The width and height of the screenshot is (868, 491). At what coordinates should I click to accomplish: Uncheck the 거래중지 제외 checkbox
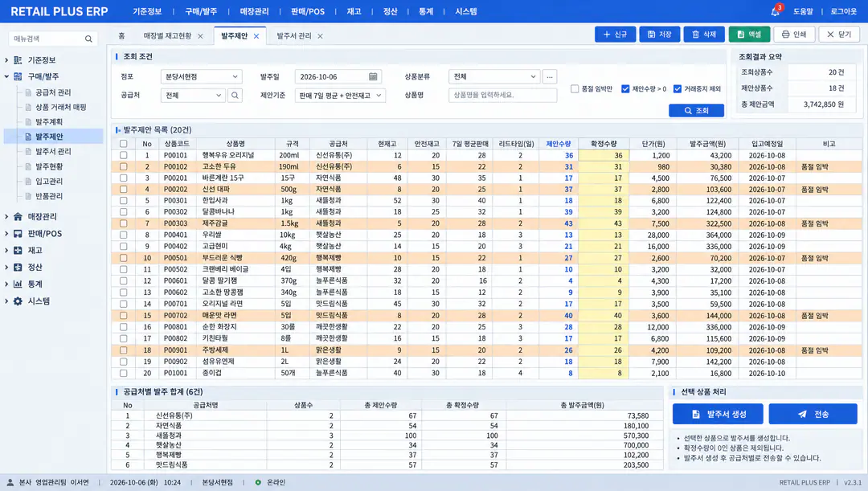(677, 88)
